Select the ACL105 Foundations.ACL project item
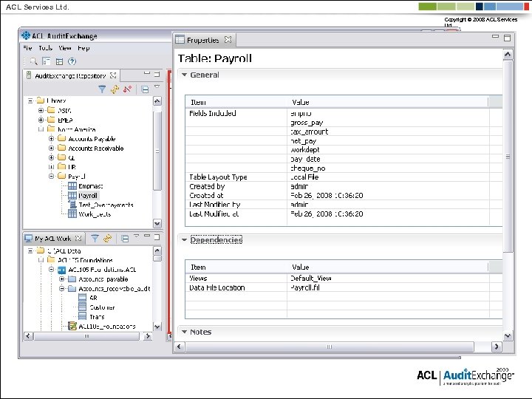 [x=102, y=270]
